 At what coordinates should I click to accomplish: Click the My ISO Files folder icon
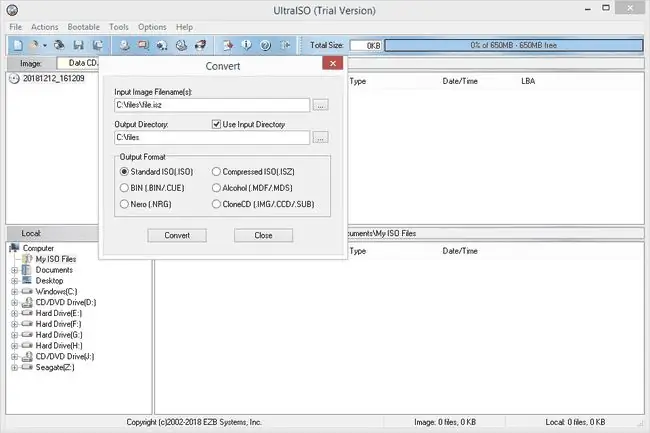(27, 259)
